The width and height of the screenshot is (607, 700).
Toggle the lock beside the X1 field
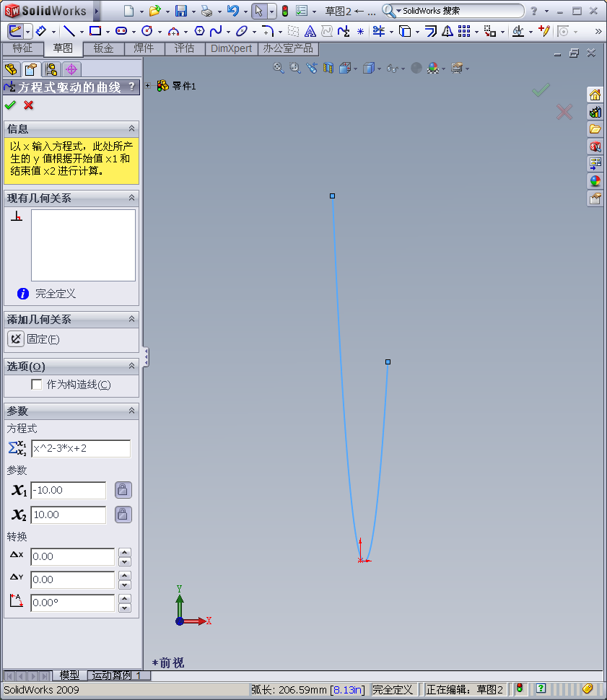123,490
